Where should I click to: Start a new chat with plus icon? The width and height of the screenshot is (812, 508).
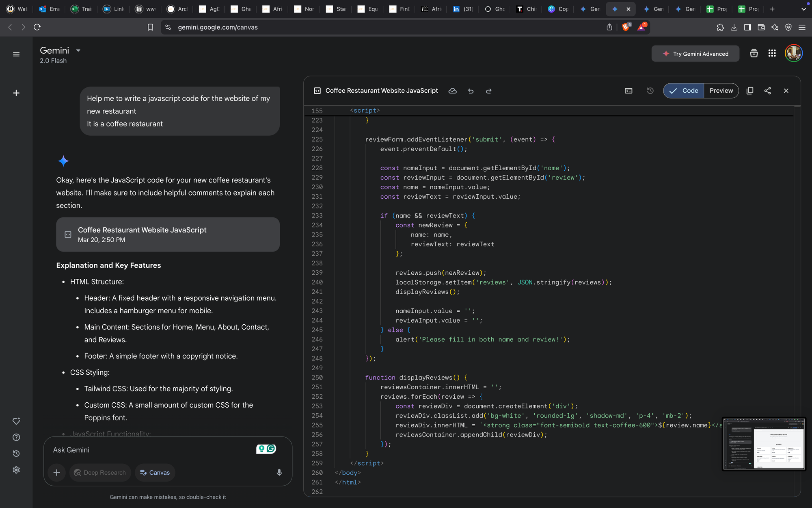coord(16,93)
